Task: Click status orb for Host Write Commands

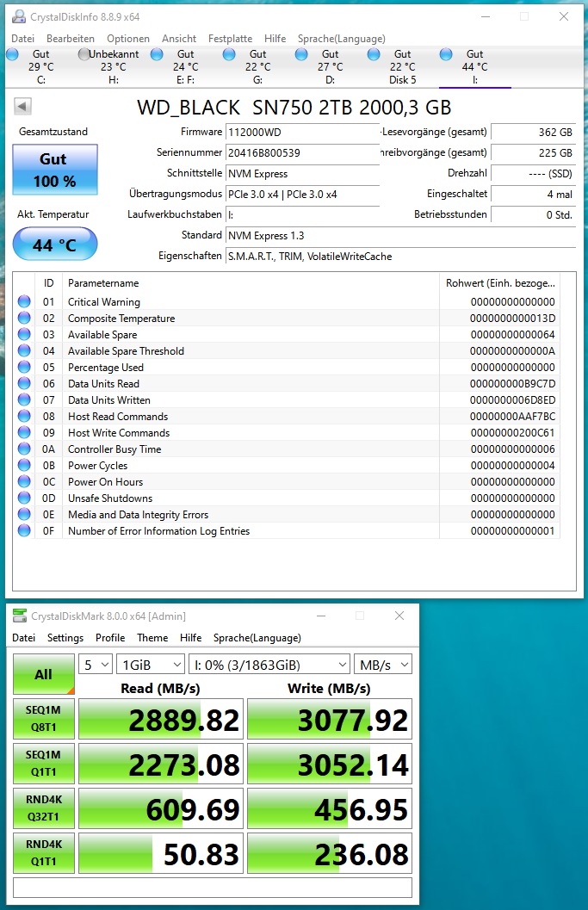Action: point(24,432)
